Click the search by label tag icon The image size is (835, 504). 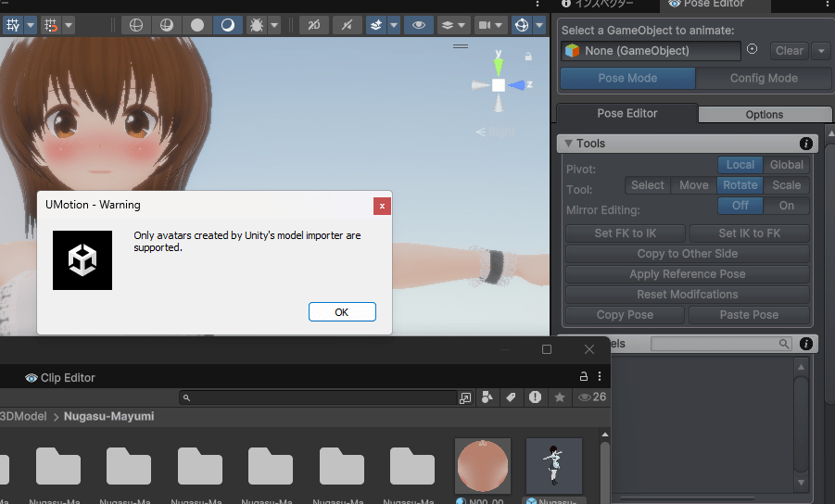[511, 397]
